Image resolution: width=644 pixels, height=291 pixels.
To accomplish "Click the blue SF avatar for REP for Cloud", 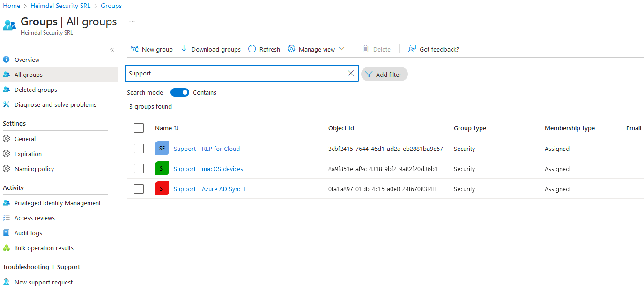I will point(162,149).
